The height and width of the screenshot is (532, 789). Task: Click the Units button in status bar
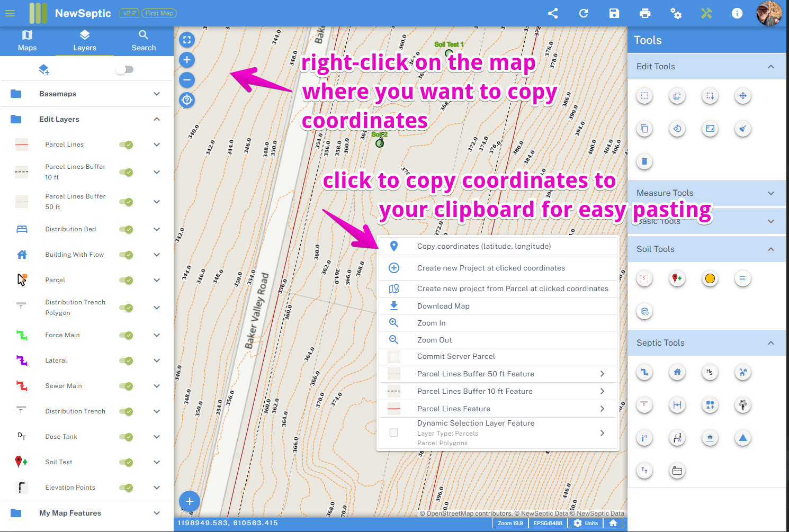point(586,523)
